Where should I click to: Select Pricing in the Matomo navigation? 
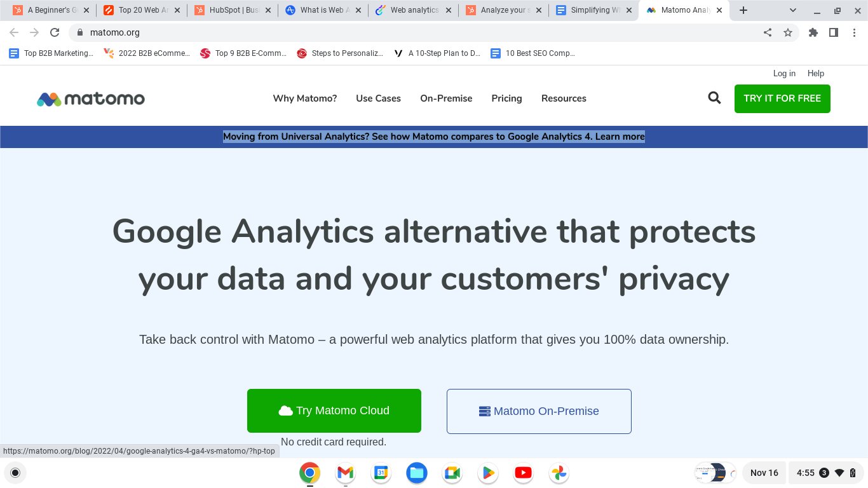(x=506, y=98)
